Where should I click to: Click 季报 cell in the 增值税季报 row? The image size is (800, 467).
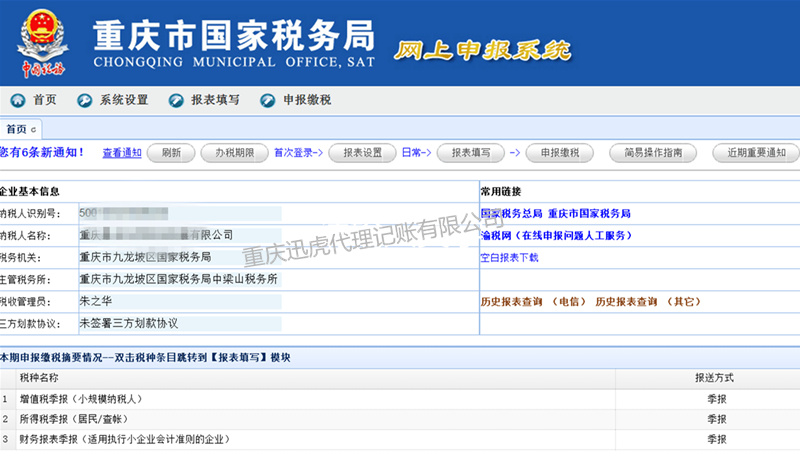(717, 399)
